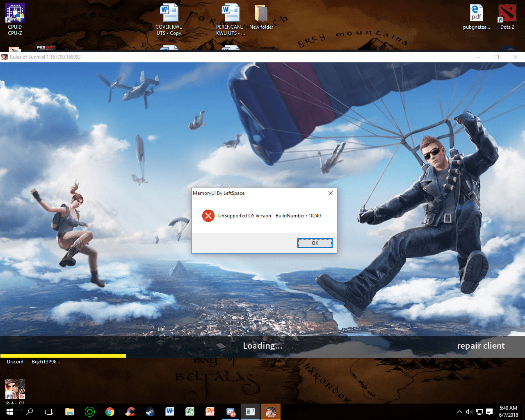Open Steam from the taskbar
This screenshot has width=525, height=420.
(150, 412)
